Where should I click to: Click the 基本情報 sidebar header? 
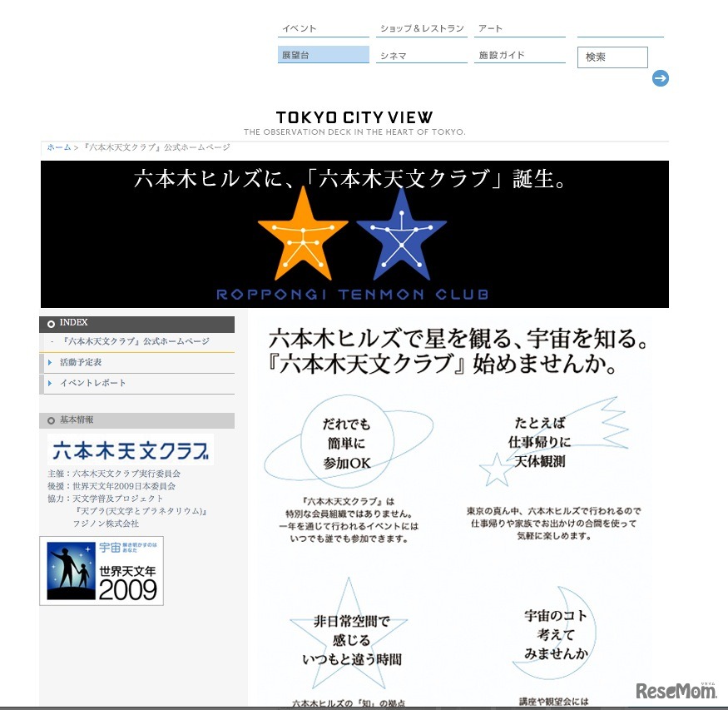137,420
